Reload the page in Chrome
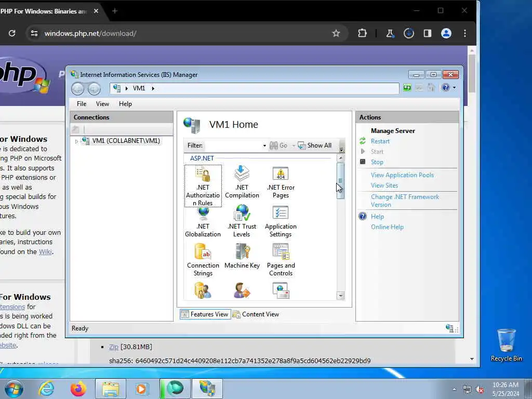This screenshot has height=399, width=532. [x=12, y=33]
